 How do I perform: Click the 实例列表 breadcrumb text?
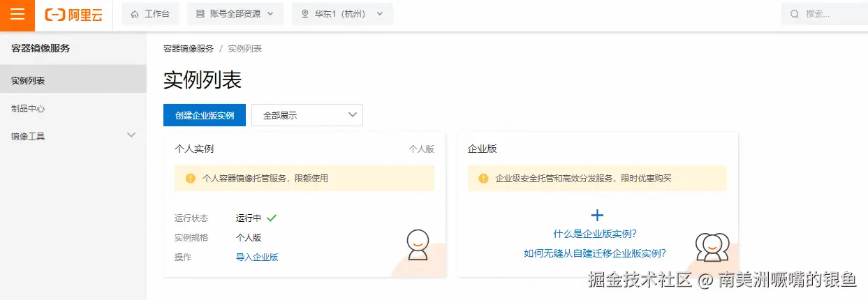coord(245,49)
